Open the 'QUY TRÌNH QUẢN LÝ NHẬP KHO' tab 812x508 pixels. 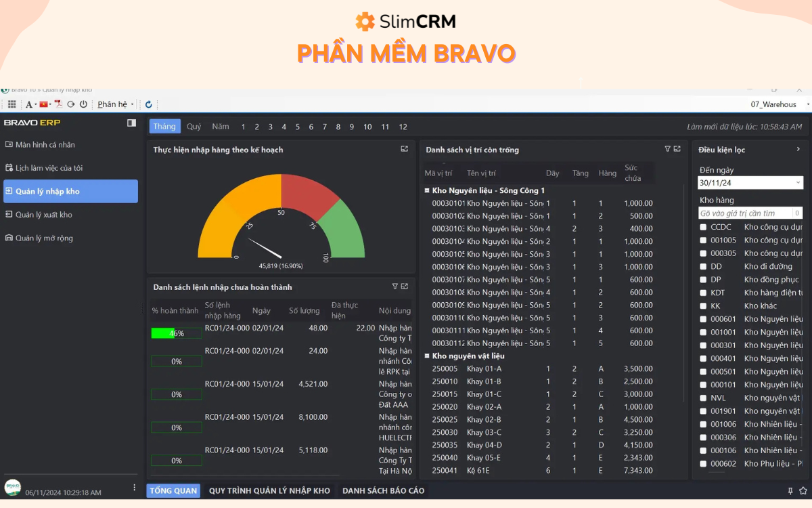[x=269, y=490]
